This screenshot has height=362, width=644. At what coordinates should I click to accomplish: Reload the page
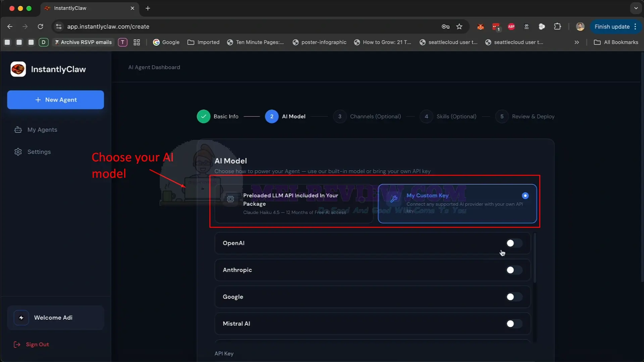click(x=40, y=27)
